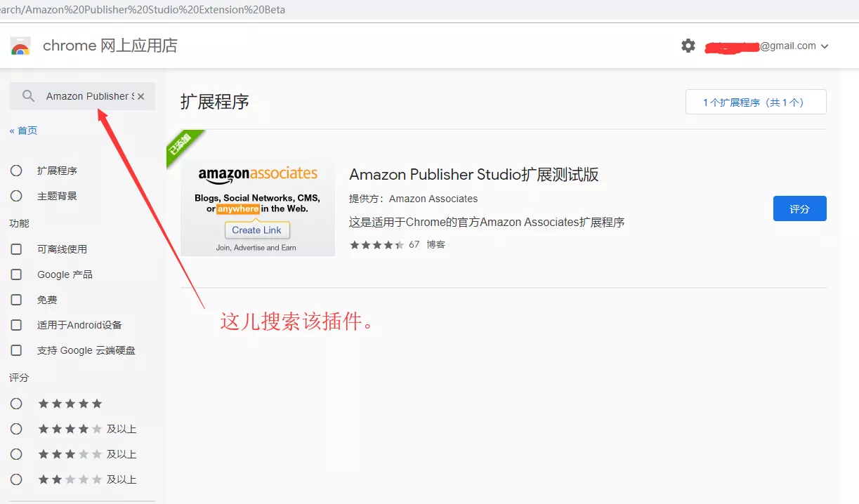The height and width of the screenshot is (504, 859).
Task: Select the three stars 及以上 radio button
Action: (16, 454)
